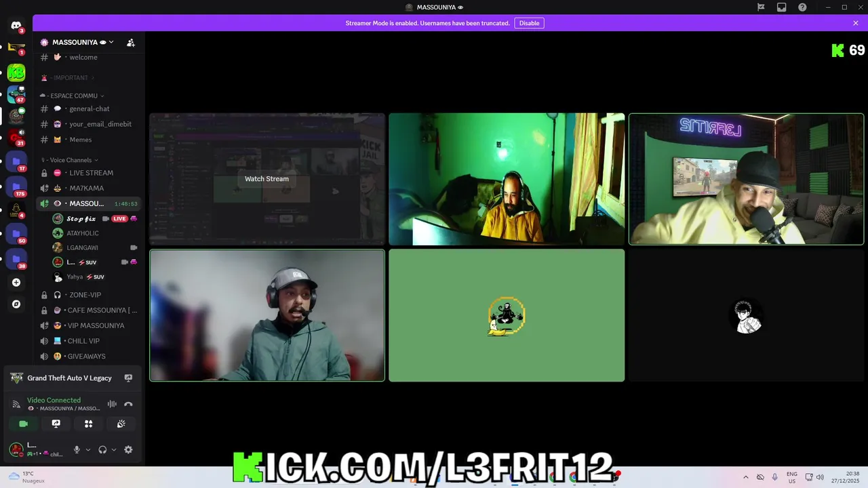Click the invite people icon beside MASSOUNIYA
Image resolution: width=868 pixels, height=488 pixels.
tap(131, 42)
